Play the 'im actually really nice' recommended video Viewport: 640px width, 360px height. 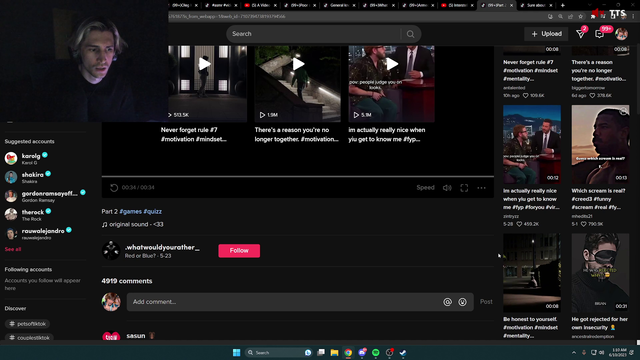point(392,64)
